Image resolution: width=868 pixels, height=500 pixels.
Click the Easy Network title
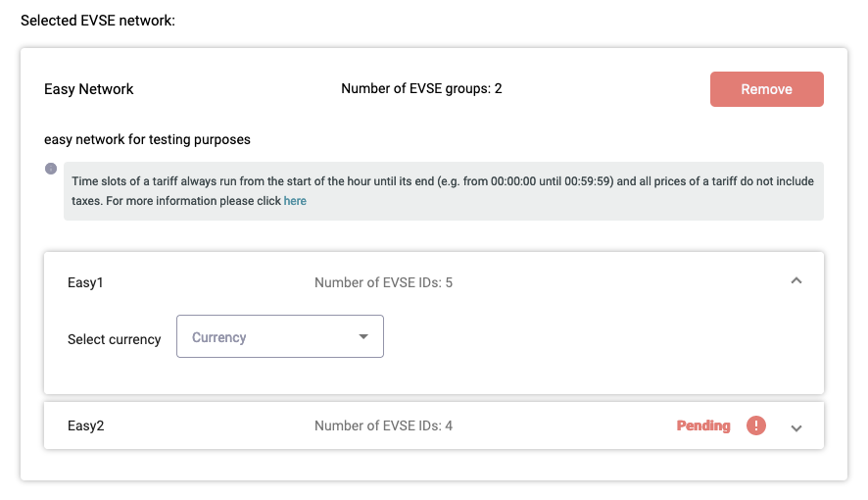tap(89, 89)
